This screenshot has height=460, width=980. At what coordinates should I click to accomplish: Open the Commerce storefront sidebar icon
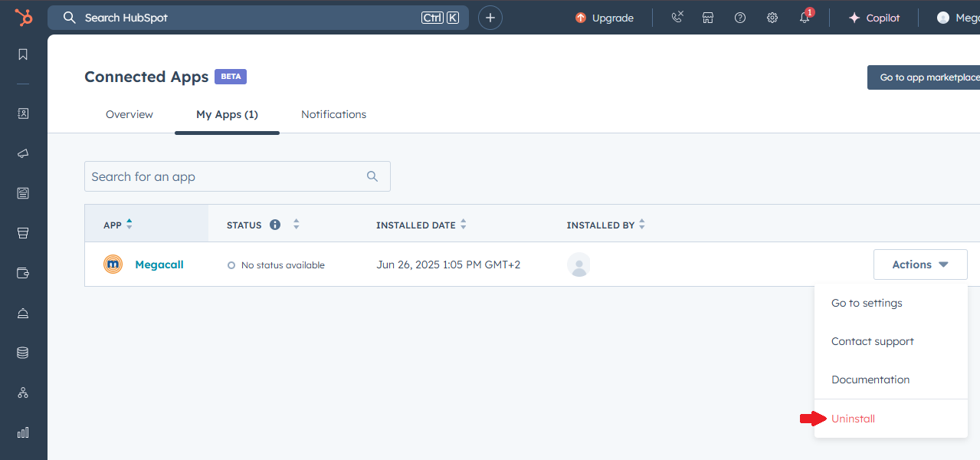[23, 233]
